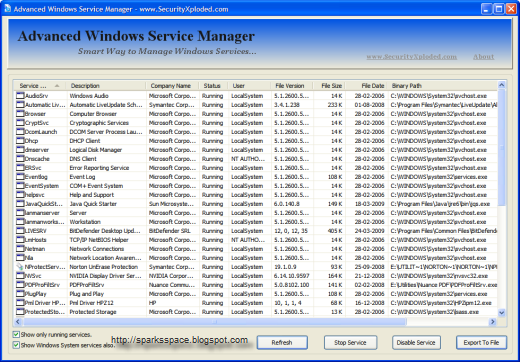Click the app icon in title bar
Viewport: 520px width, 362px height.
click(x=7, y=8)
